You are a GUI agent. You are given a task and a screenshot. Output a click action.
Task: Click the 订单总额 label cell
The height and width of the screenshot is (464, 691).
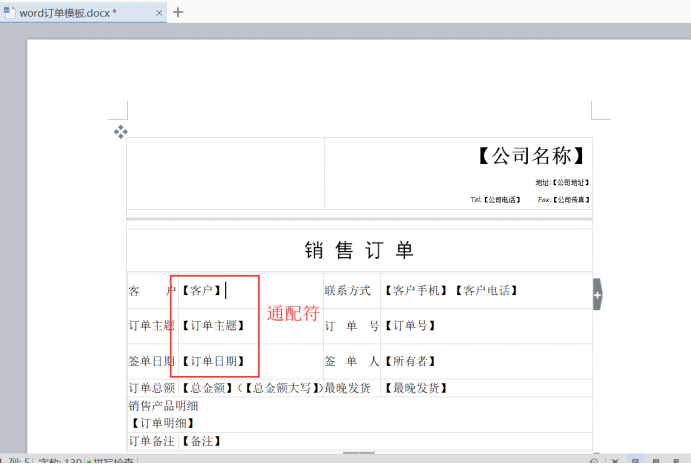[x=152, y=388]
